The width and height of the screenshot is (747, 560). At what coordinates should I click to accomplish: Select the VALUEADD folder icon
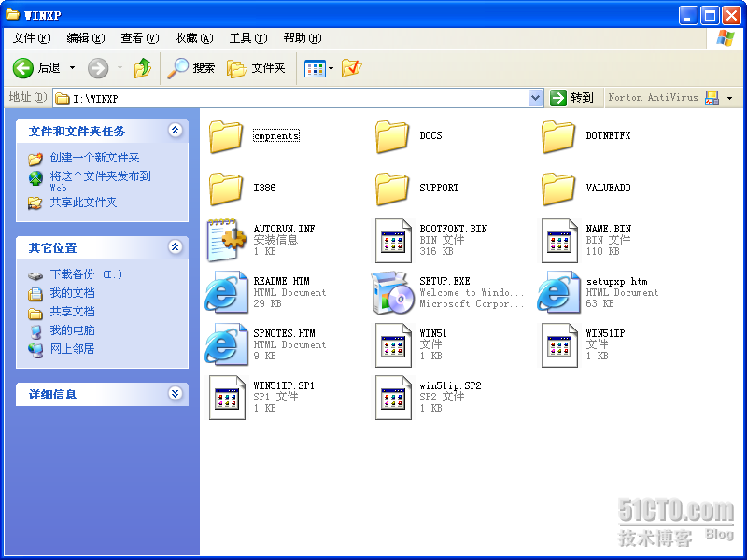click(557, 189)
